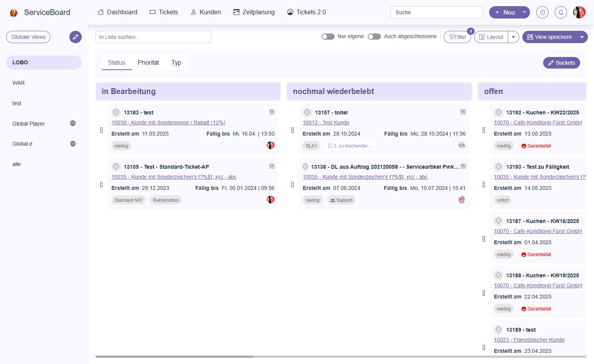Expand the Neu button dropdown arrow
The image size is (594, 364).
pyautogui.click(x=524, y=12)
